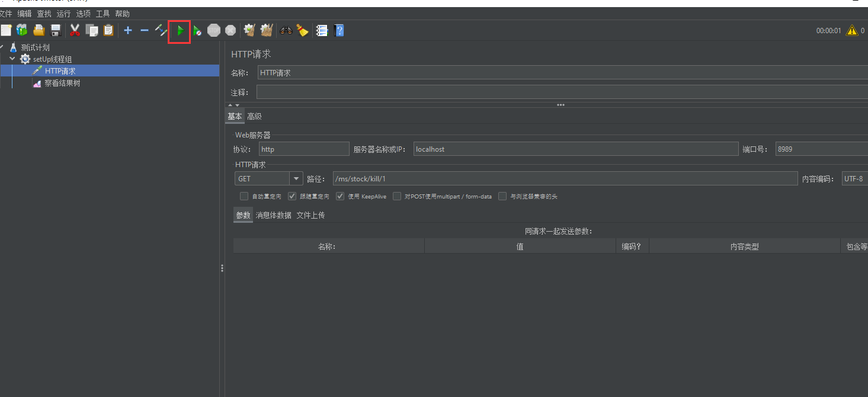Uncheck the 跟随重定向 checkbox
Viewport: 868px width, 397px height.
292,196
